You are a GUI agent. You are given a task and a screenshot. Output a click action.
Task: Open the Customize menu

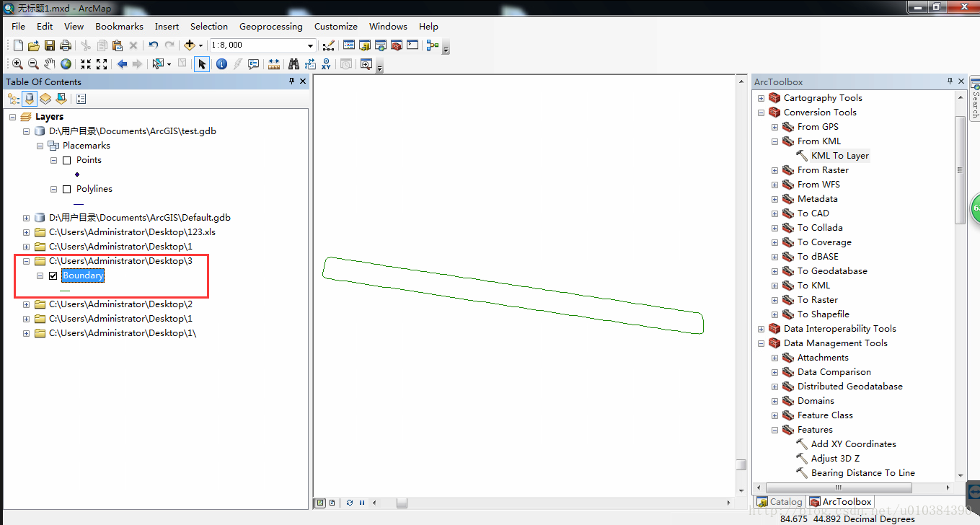[x=336, y=27]
